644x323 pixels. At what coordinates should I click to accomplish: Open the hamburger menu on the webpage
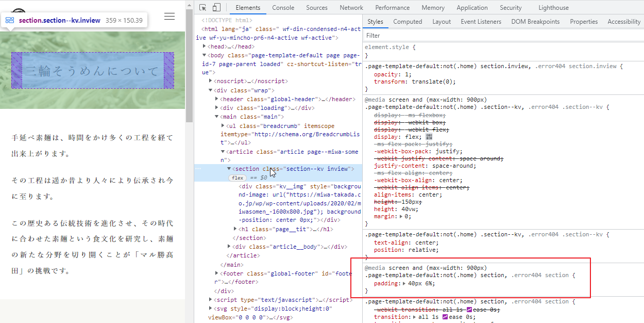[x=170, y=16]
